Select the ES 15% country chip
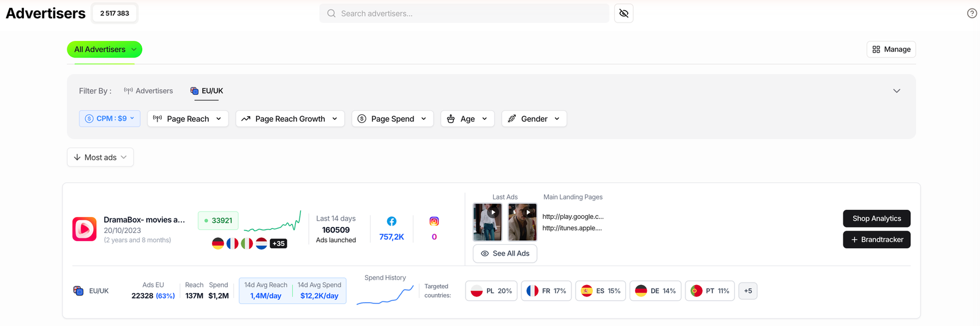This screenshot has height=326, width=980. point(601,291)
